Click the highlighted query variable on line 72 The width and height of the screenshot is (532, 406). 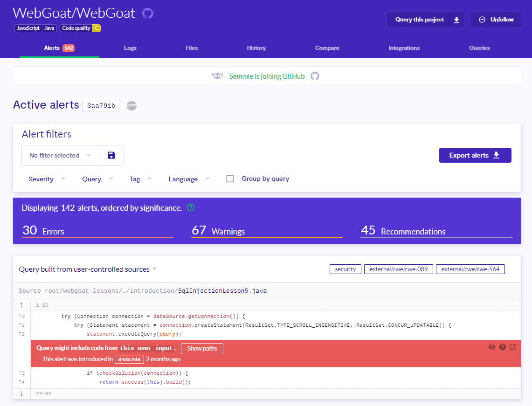tap(167, 334)
